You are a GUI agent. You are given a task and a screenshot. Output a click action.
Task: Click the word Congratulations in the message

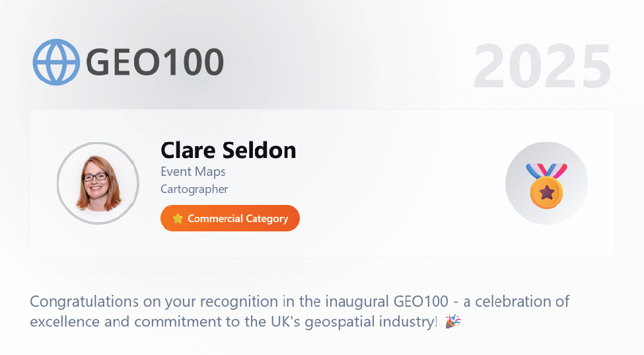[x=83, y=302]
